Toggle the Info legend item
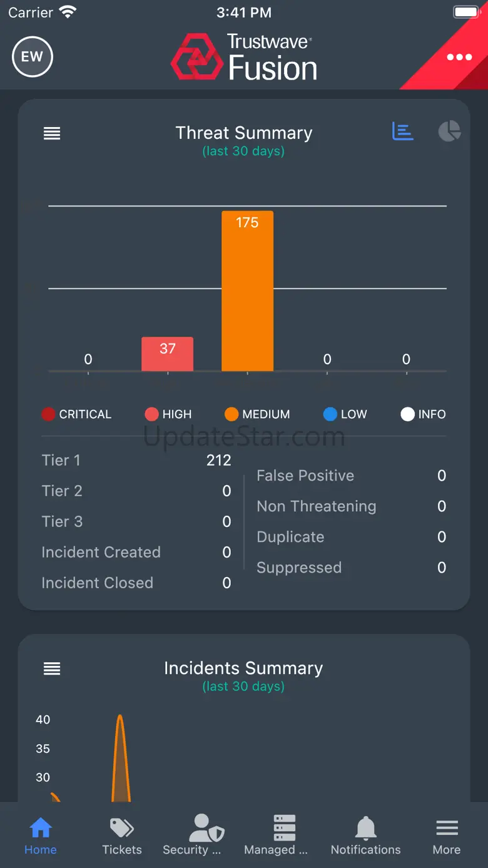Viewport: 488px width, 868px height. (x=424, y=414)
